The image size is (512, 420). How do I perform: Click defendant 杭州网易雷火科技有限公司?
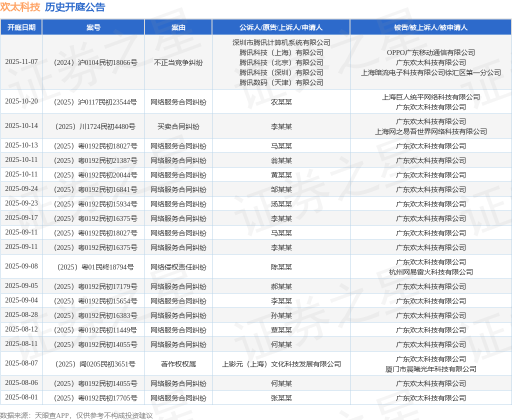pyautogui.click(x=430, y=272)
